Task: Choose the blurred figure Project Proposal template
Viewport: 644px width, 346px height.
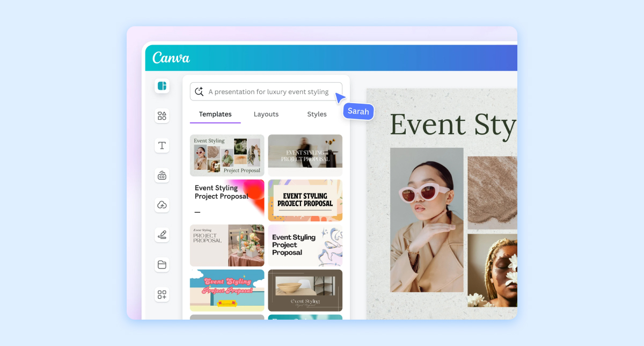Action: (x=305, y=155)
